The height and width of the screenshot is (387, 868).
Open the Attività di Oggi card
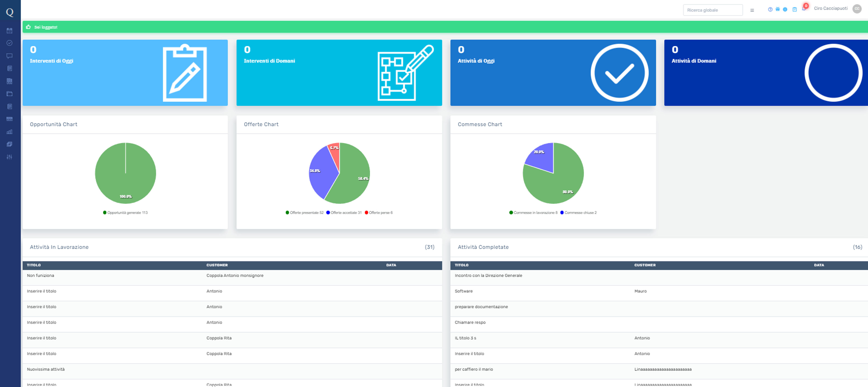(x=553, y=73)
